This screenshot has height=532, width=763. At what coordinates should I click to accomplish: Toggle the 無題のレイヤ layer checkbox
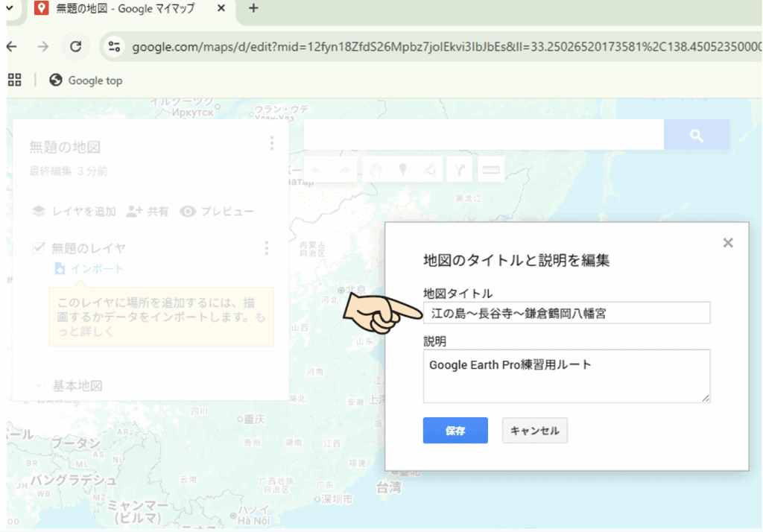(39, 248)
